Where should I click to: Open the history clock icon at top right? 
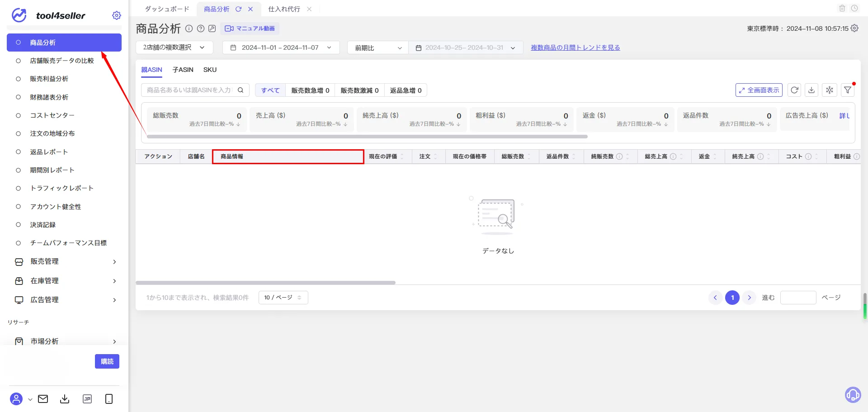pyautogui.click(x=854, y=8)
